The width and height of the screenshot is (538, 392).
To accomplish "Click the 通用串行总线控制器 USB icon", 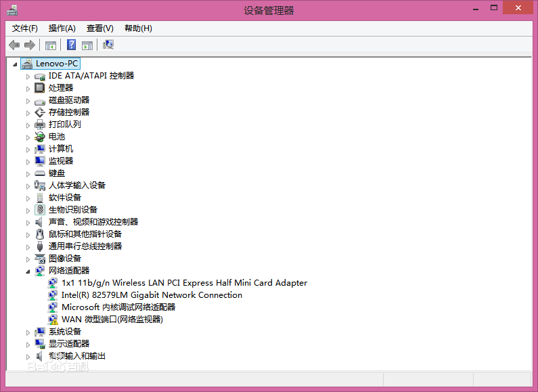I will click(40, 246).
